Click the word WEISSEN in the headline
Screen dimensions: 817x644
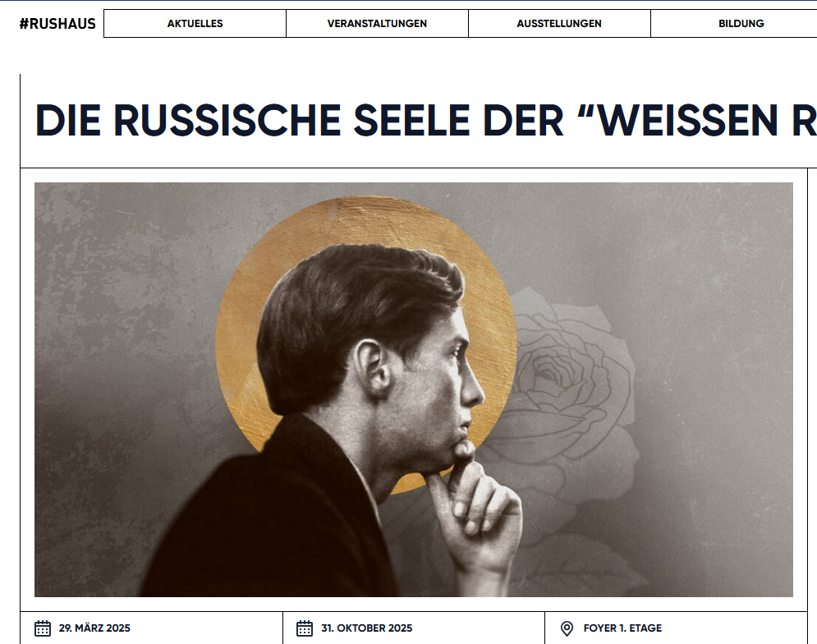(688, 121)
